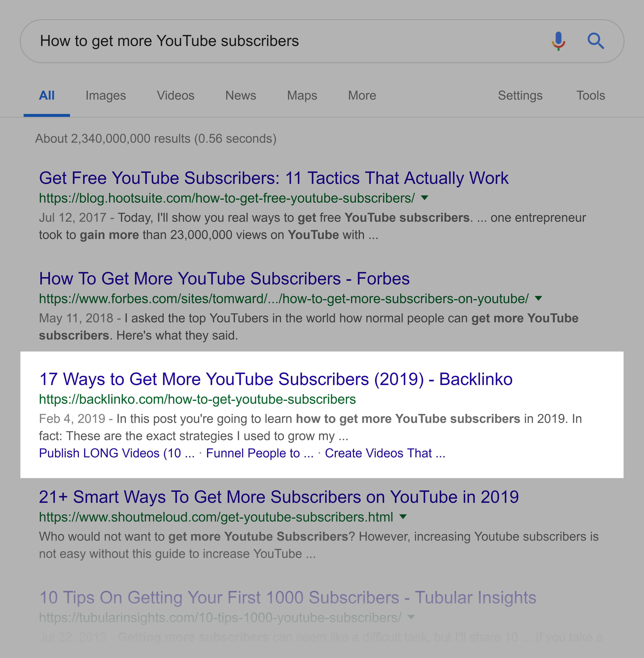Screen dimensions: 644x658
Task: Open the 21+ Smart Ways result
Action: 279,497
